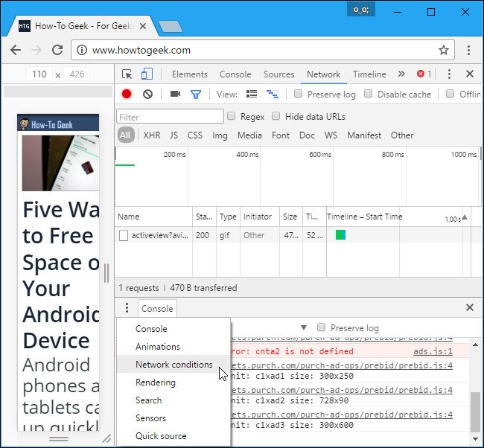This screenshot has height=448, width=484.
Task: Stop recording network log (red dot)
Action: [x=127, y=94]
